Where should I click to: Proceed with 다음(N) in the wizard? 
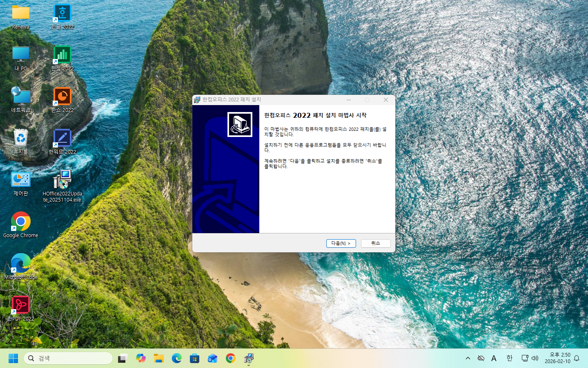341,243
